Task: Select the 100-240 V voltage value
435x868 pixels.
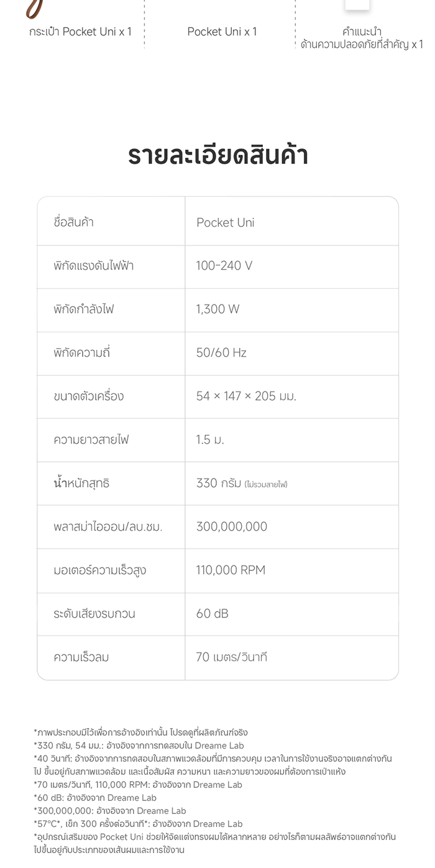Action: [x=224, y=266]
